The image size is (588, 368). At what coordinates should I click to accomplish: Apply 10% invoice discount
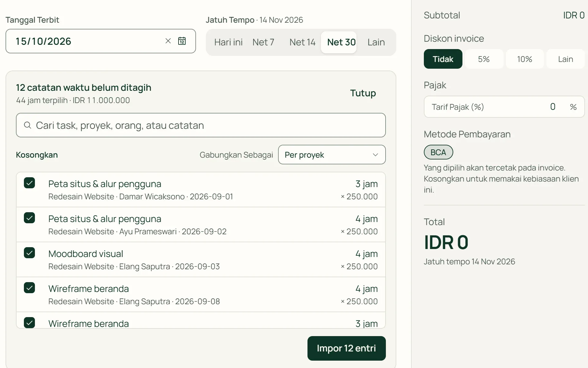pyautogui.click(x=525, y=59)
